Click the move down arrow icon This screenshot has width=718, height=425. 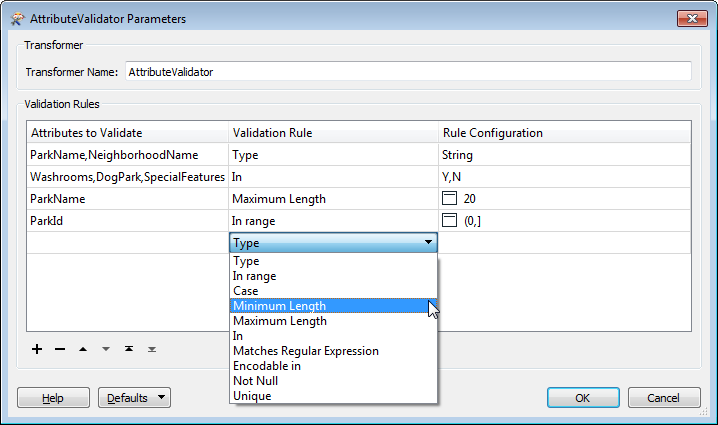click(106, 349)
